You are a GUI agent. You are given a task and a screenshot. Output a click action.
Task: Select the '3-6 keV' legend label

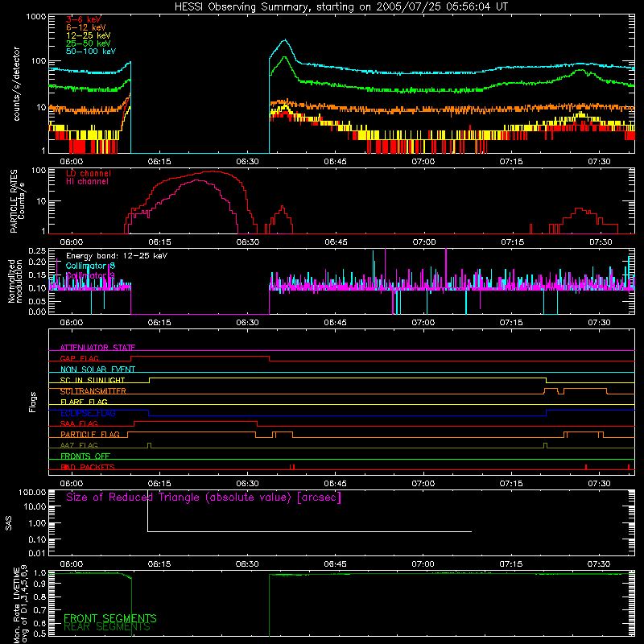[83, 19]
